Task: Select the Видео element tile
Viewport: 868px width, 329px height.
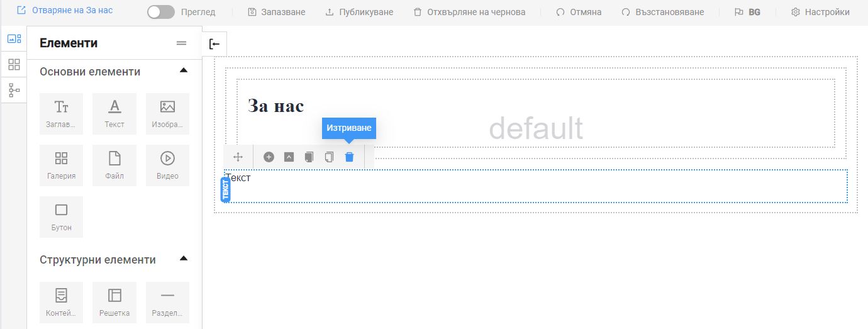Action: coord(167,165)
